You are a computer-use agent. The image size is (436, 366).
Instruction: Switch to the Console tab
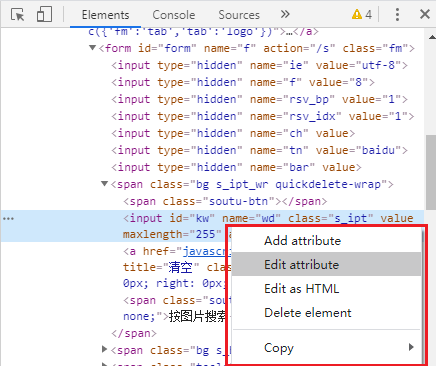[174, 15]
